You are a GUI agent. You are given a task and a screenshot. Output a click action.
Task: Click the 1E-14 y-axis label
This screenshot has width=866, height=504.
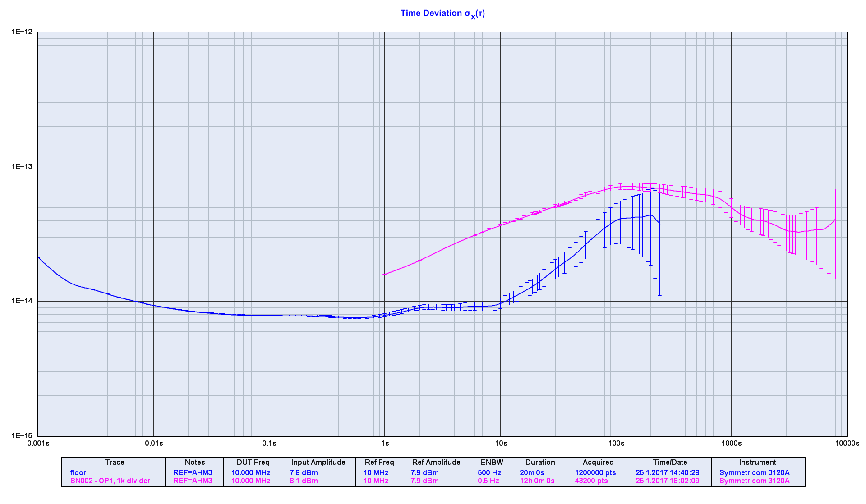[x=22, y=301]
